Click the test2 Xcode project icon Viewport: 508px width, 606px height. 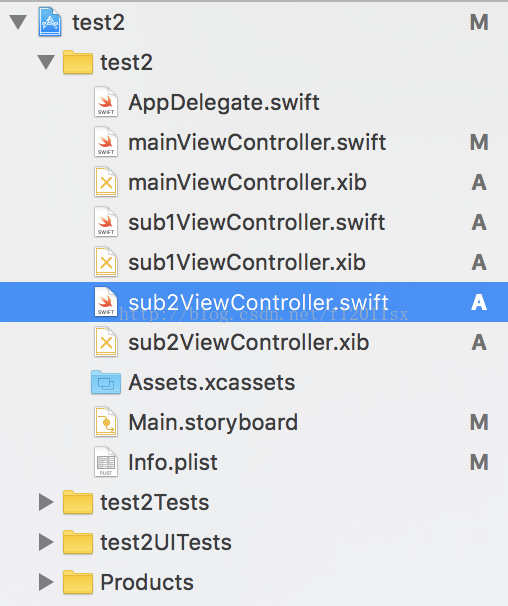pos(50,22)
